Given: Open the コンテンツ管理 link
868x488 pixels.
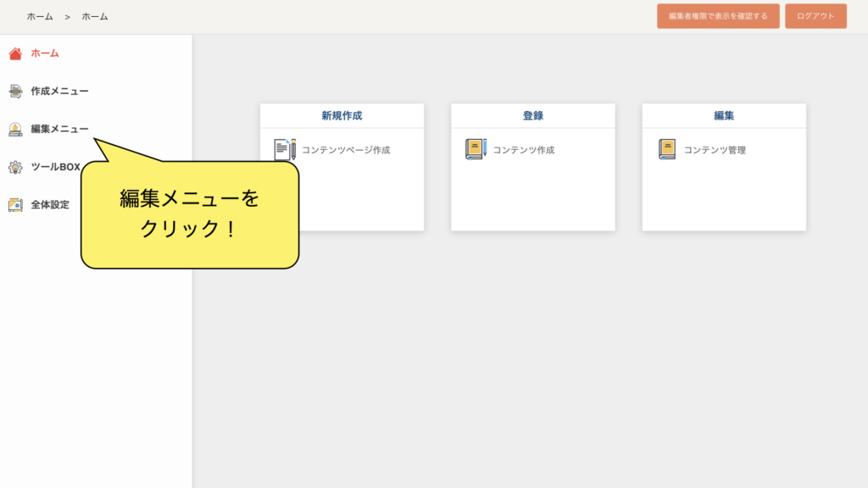Looking at the screenshot, I should [x=715, y=150].
